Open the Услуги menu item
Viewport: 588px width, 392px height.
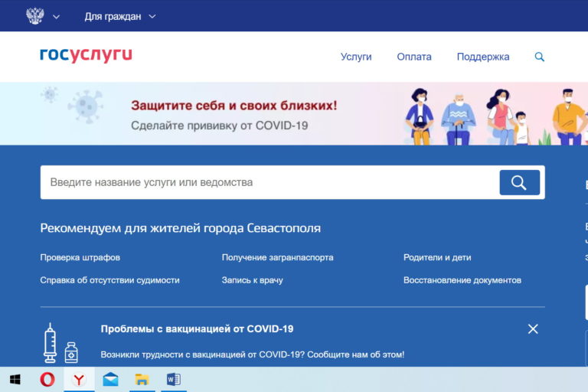[356, 57]
